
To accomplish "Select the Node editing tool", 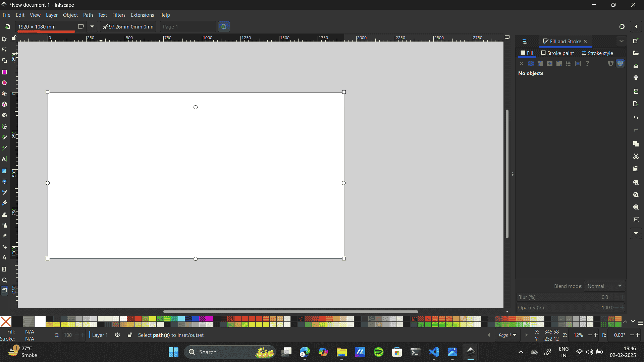I will pyautogui.click(x=4, y=50).
